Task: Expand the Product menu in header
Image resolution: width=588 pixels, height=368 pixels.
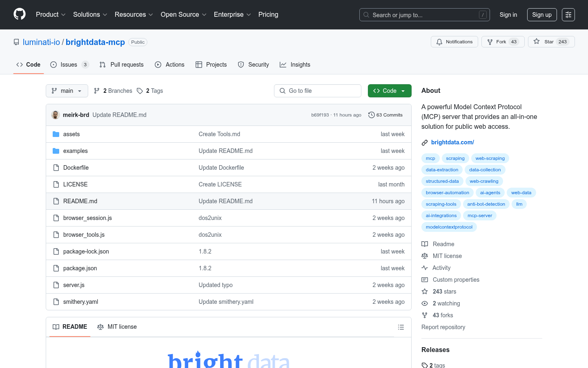Action: point(51,15)
